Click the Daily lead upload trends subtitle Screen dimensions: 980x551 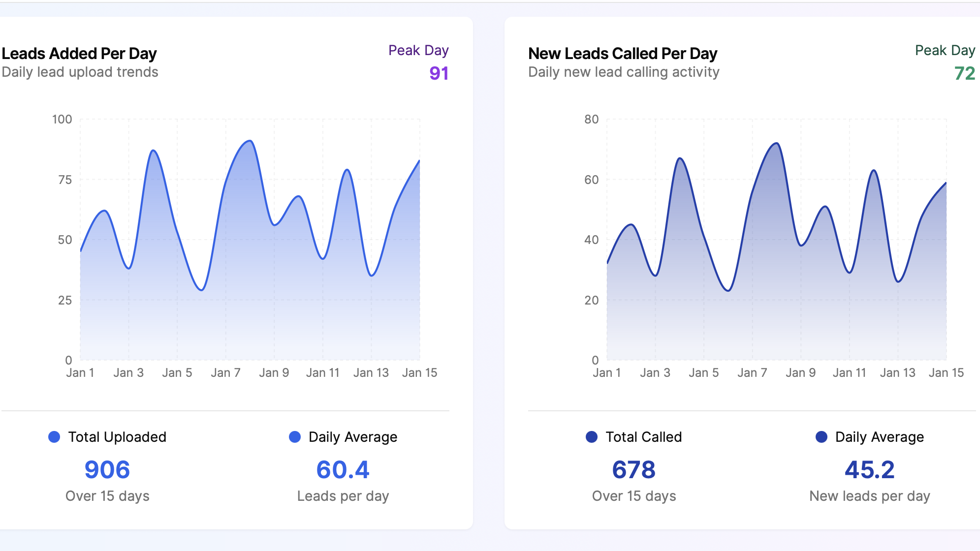(80, 72)
